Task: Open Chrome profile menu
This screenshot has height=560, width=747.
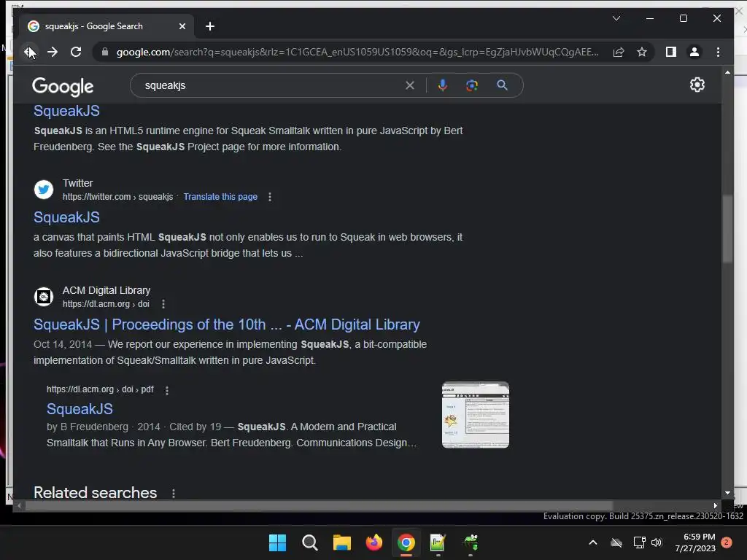Action: 694,52
